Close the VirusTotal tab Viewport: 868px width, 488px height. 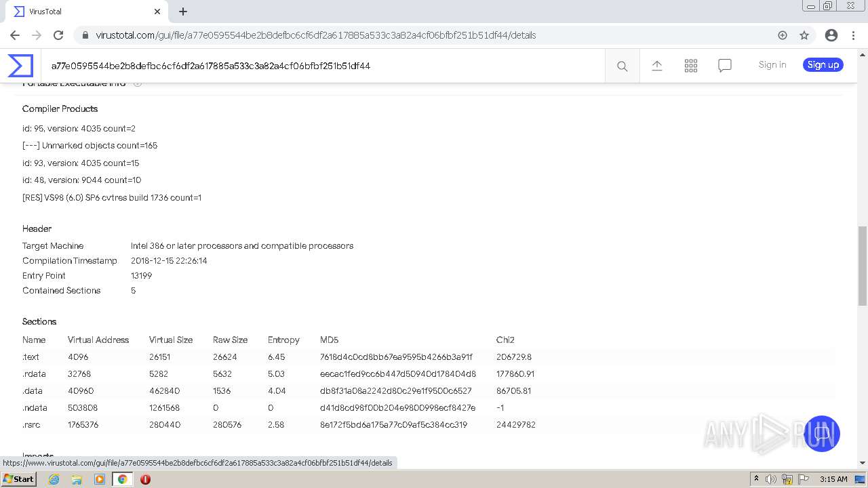(157, 12)
